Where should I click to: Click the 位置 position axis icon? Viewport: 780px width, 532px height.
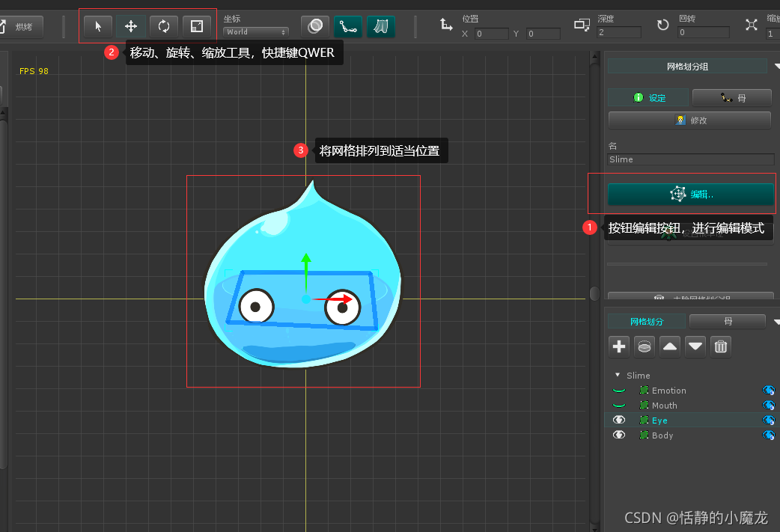[446, 24]
